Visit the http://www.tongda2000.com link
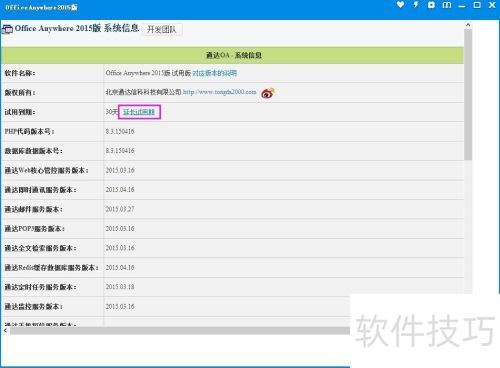The height and width of the screenshot is (368, 500). click(x=219, y=92)
